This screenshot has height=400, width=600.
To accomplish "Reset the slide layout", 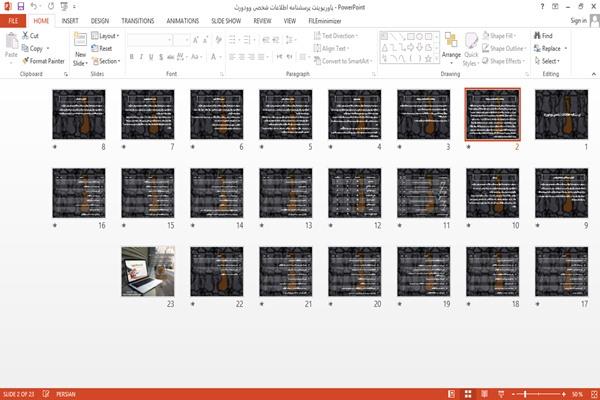I will [x=102, y=49].
